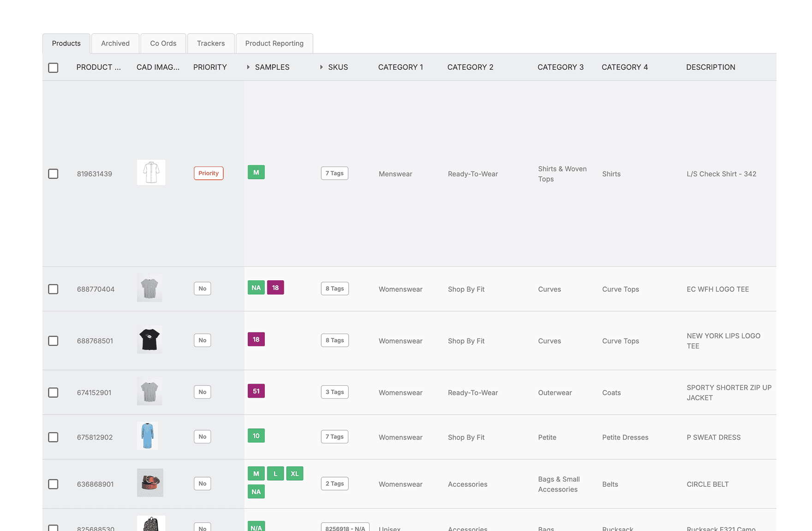This screenshot has width=812, height=531.
Task: Sort by CATEGORY 3 column header
Action: point(561,67)
